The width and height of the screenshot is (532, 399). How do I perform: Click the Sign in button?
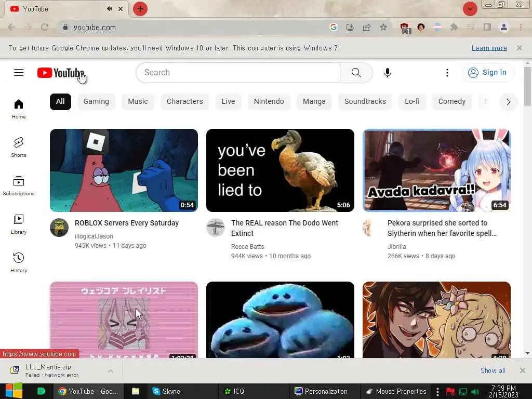(x=488, y=73)
